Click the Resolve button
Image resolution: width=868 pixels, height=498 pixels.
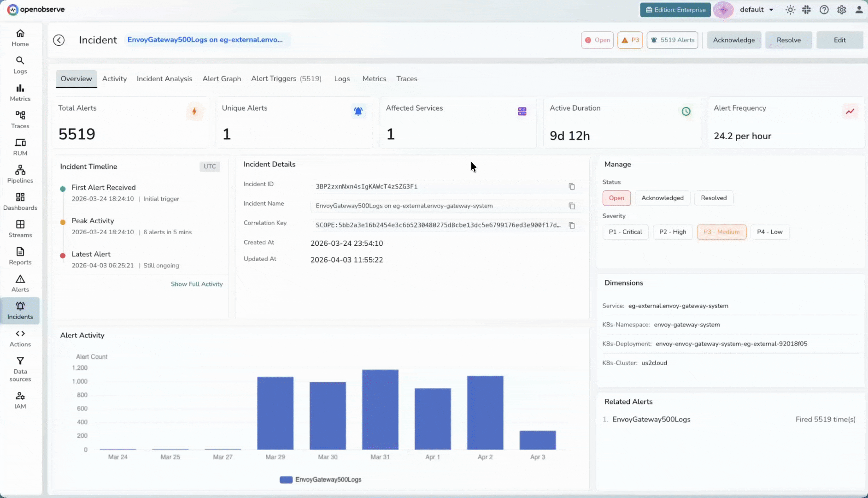pos(788,40)
